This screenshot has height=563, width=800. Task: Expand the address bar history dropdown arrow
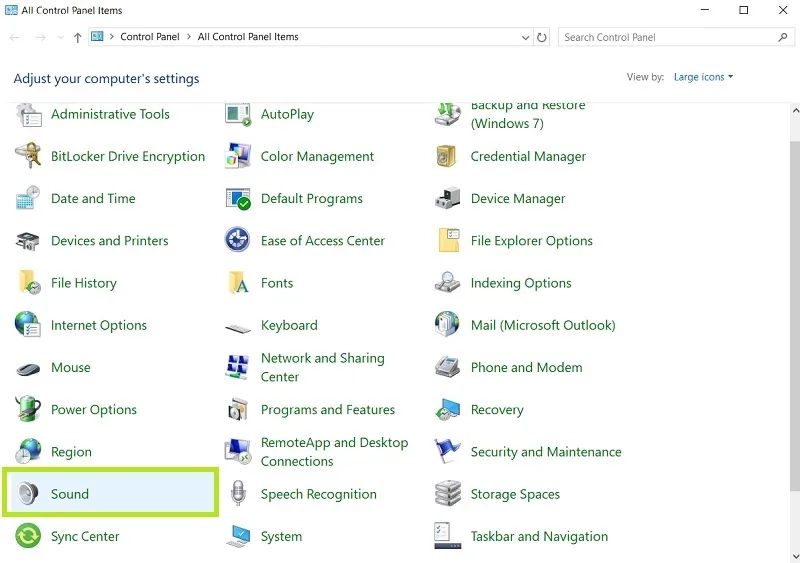pyautogui.click(x=526, y=37)
